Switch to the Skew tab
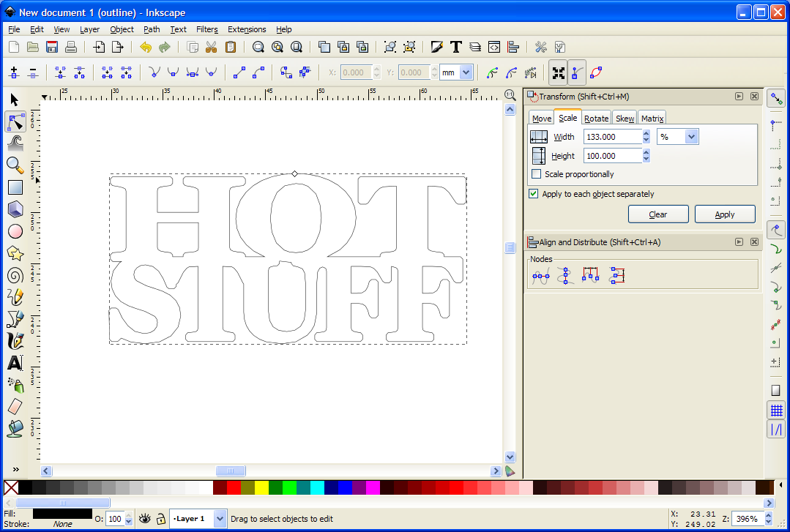The height and width of the screenshot is (532, 790). point(625,119)
